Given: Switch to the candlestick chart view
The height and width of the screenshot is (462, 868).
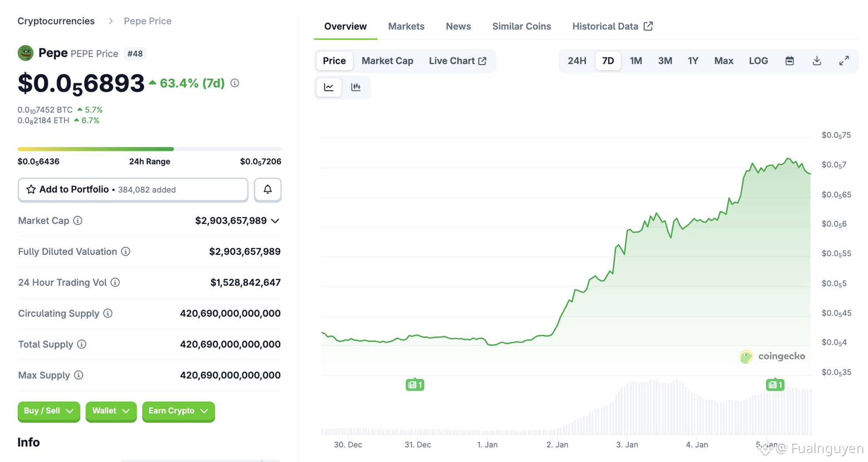Looking at the screenshot, I should coord(356,87).
